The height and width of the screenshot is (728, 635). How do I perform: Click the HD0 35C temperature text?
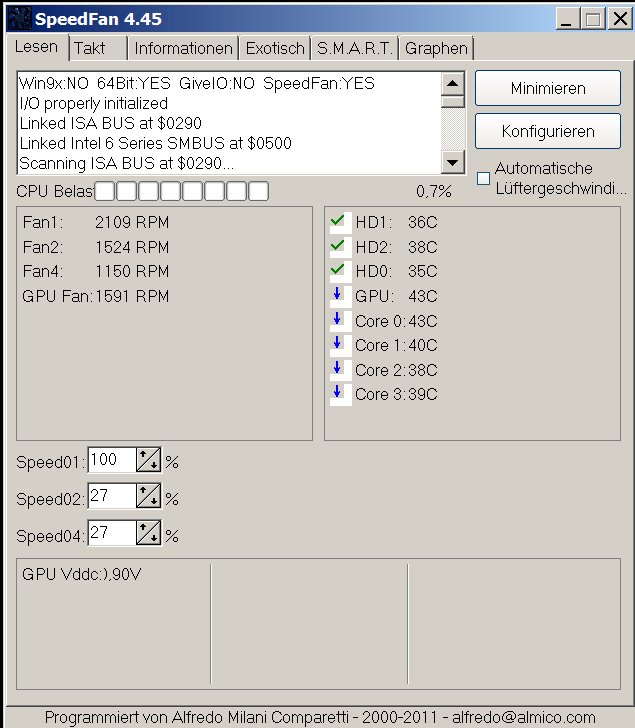click(x=396, y=271)
